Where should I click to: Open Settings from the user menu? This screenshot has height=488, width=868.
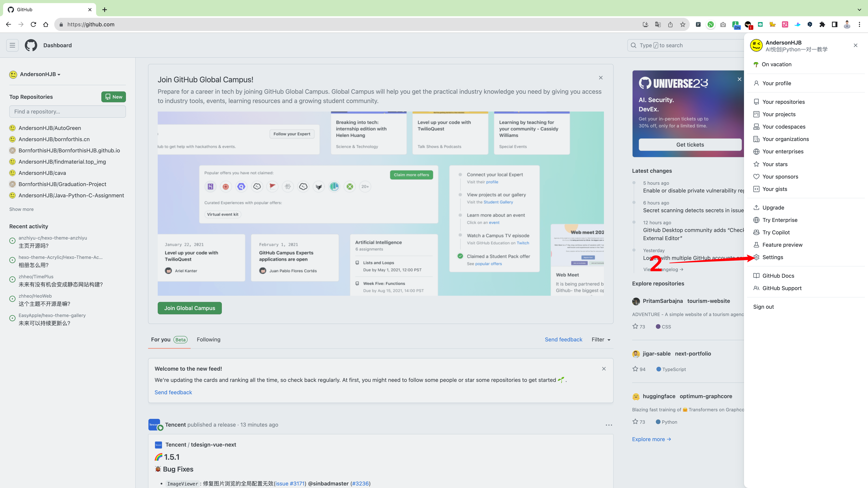click(806, 257)
